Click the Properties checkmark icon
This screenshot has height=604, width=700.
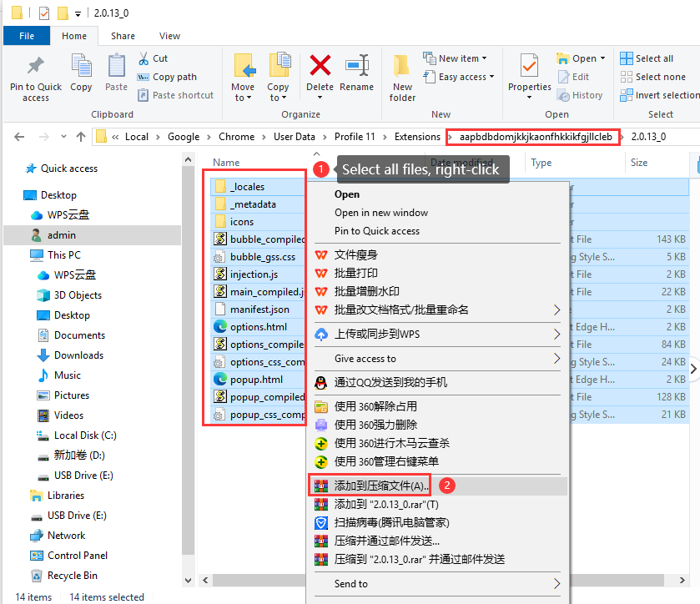point(530,67)
